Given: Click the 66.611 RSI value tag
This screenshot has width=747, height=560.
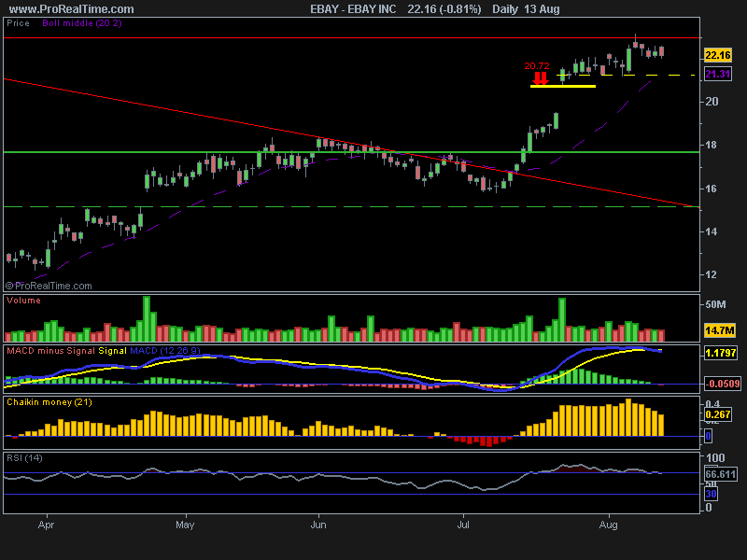Looking at the screenshot, I should [x=721, y=474].
